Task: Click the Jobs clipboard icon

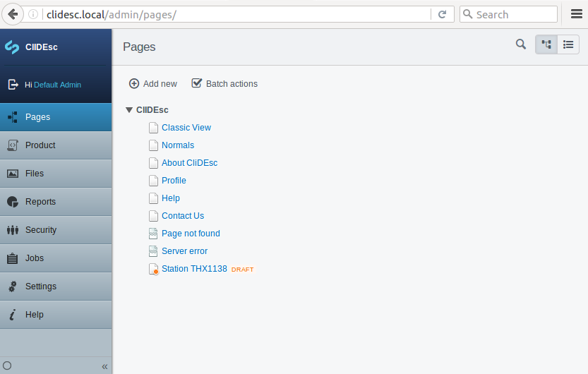Action: (x=12, y=258)
